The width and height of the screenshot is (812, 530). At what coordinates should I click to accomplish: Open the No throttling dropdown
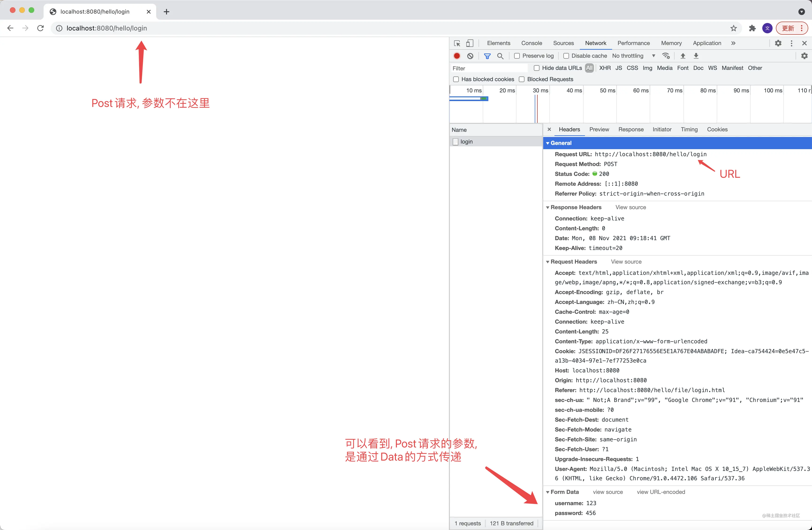[634, 56]
